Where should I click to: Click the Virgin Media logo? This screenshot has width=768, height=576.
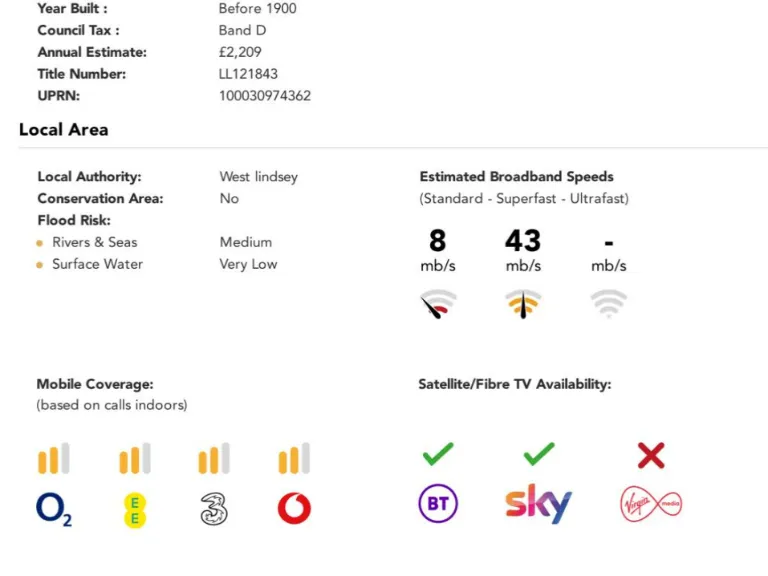(x=651, y=504)
